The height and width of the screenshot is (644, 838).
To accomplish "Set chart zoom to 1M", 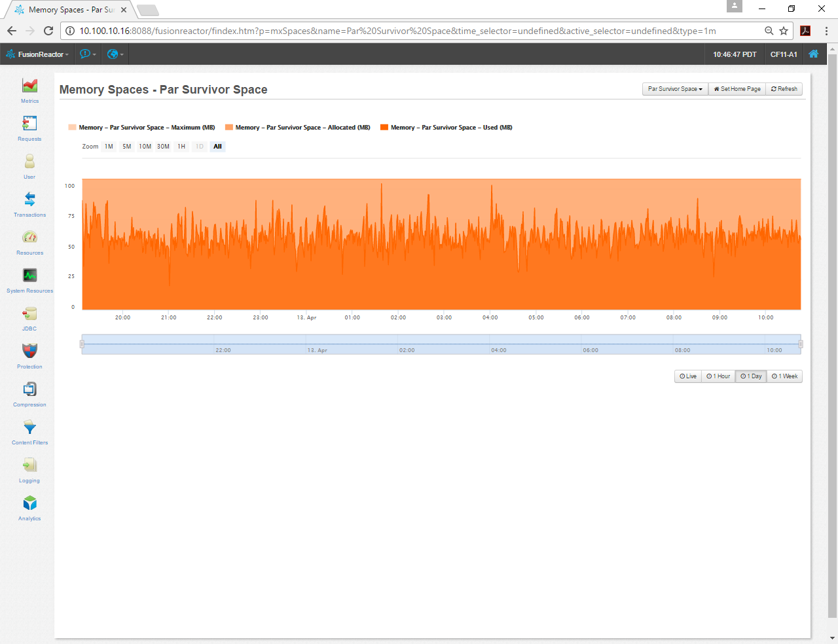I will [109, 147].
